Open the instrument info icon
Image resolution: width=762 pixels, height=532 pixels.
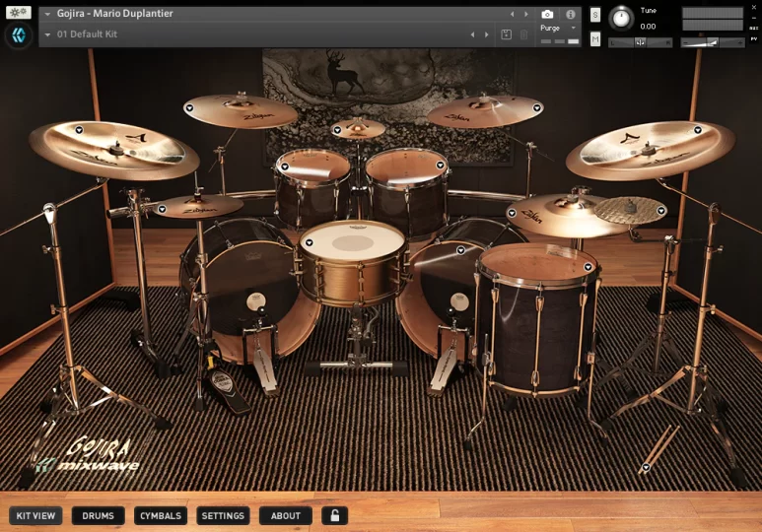[570, 15]
